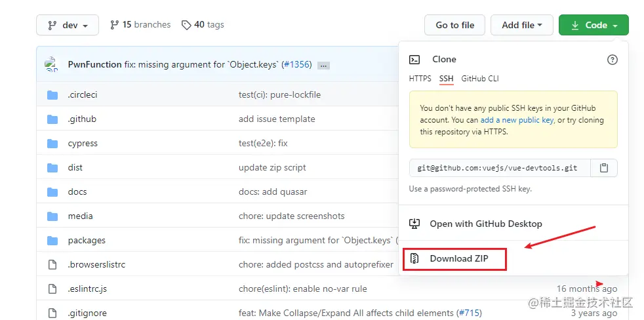Open the docs folder

tap(77, 192)
